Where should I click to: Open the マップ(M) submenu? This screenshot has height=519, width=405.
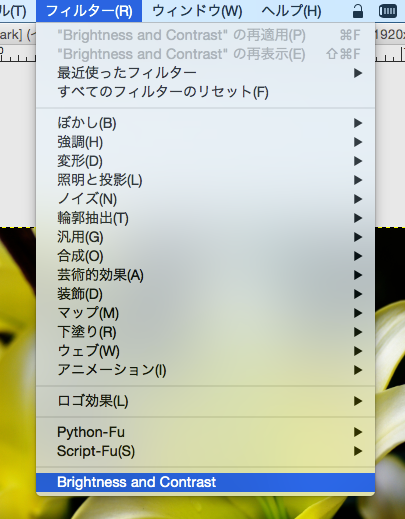coord(205,313)
